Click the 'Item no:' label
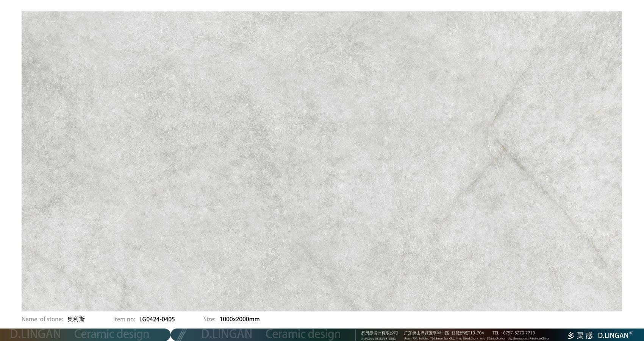644x341 pixels. (124, 319)
